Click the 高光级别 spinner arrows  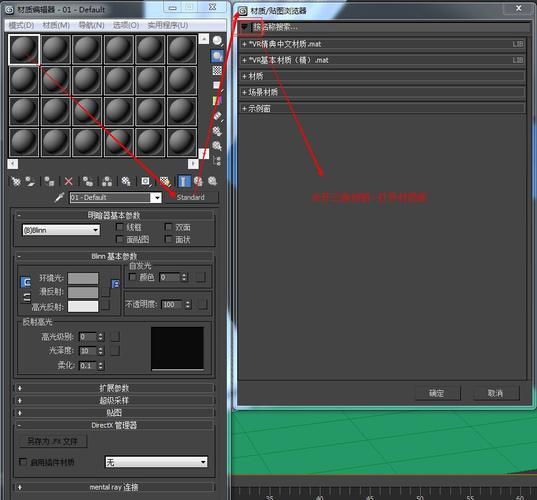coord(101,336)
